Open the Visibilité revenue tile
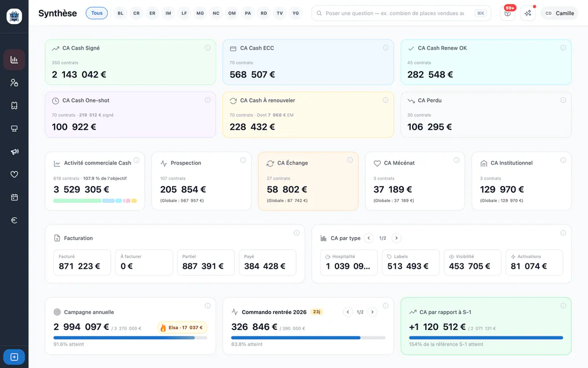 tap(473, 262)
